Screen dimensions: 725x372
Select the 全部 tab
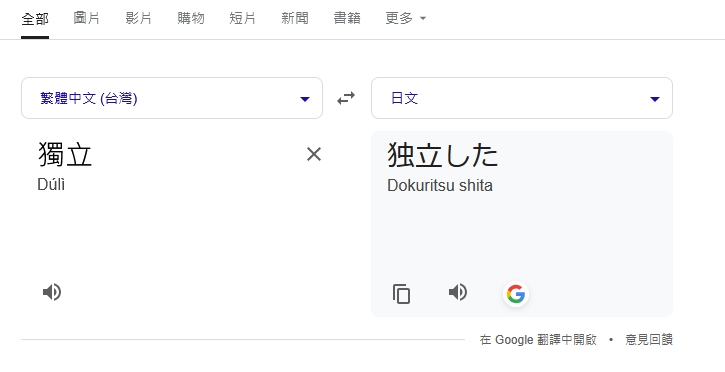click(x=35, y=19)
